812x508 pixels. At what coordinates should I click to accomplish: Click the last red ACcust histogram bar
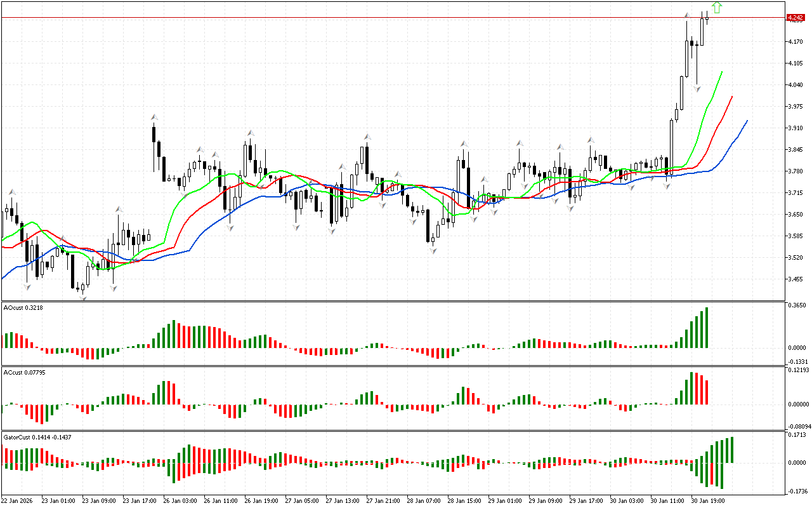(x=706, y=392)
